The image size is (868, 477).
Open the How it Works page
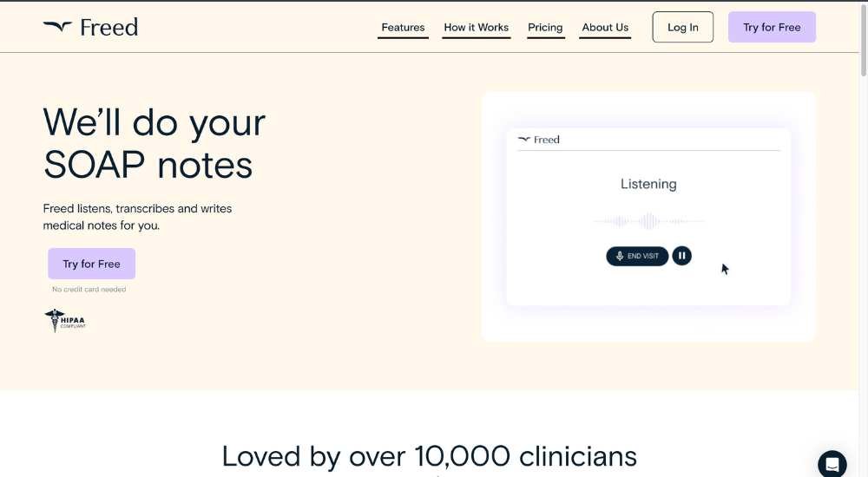tap(476, 28)
